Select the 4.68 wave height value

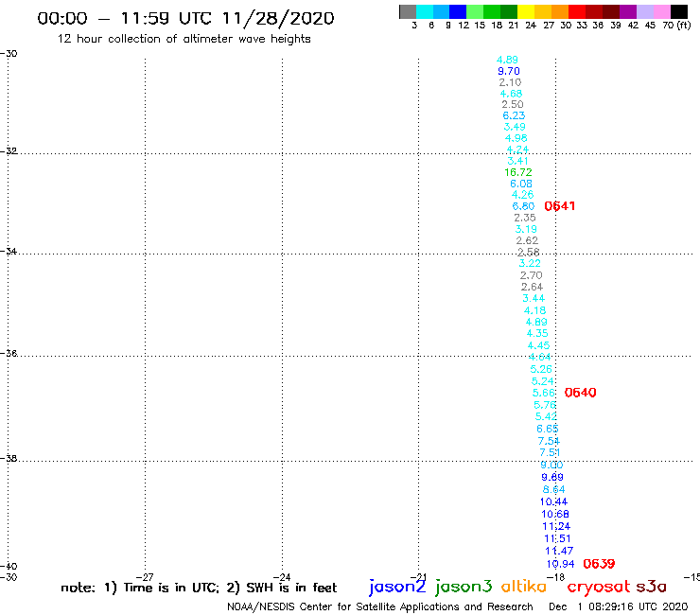pyautogui.click(x=511, y=94)
